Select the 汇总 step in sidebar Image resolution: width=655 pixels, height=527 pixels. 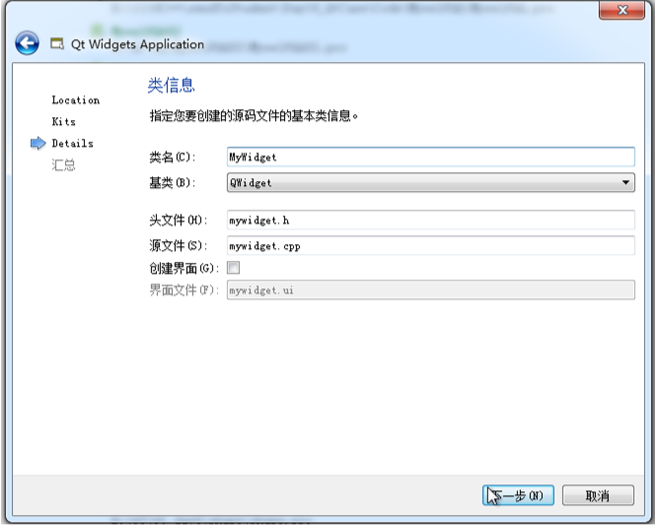coord(63,165)
